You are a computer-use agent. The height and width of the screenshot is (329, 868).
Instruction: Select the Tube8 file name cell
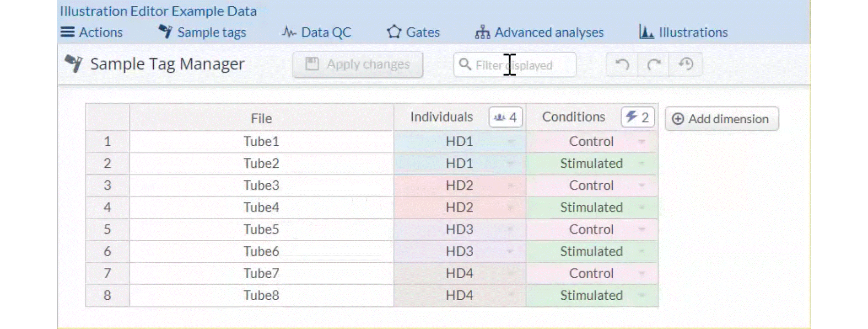click(261, 296)
